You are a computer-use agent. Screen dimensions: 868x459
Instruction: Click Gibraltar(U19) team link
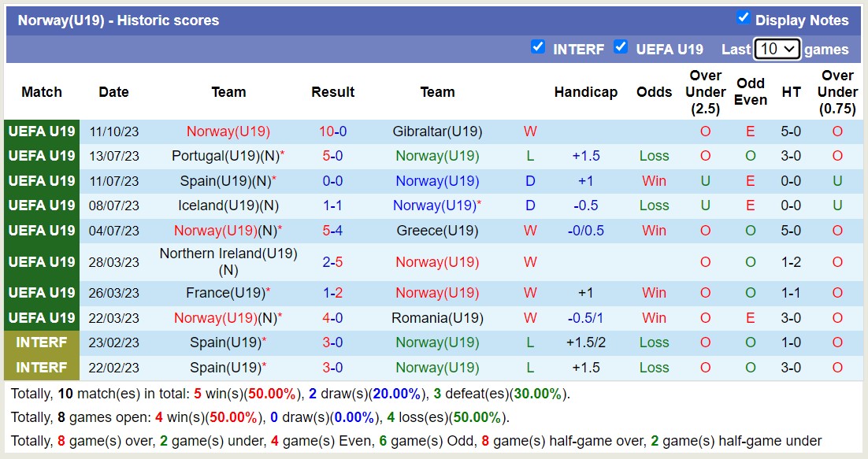click(x=437, y=131)
